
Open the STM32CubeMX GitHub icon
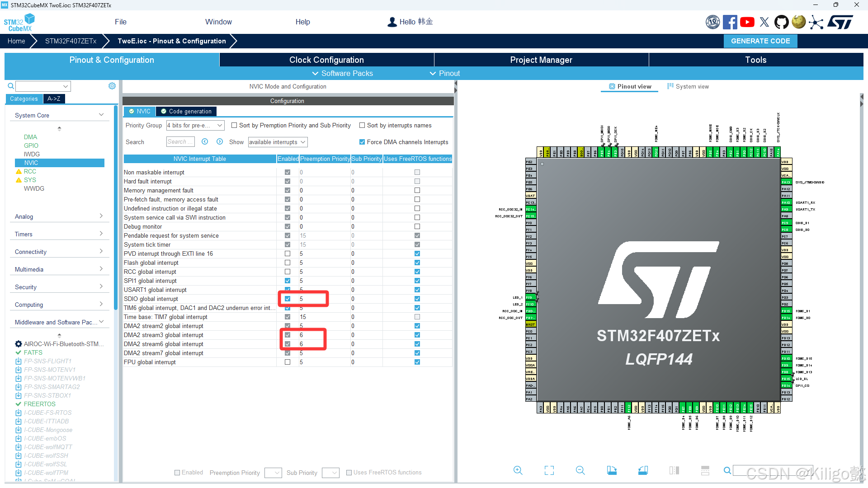click(782, 22)
